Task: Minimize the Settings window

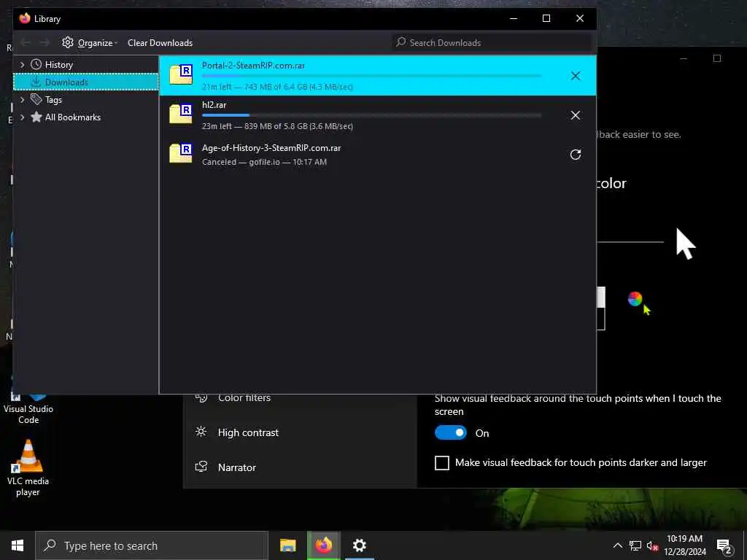Action: pyautogui.click(x=683, y=58)
